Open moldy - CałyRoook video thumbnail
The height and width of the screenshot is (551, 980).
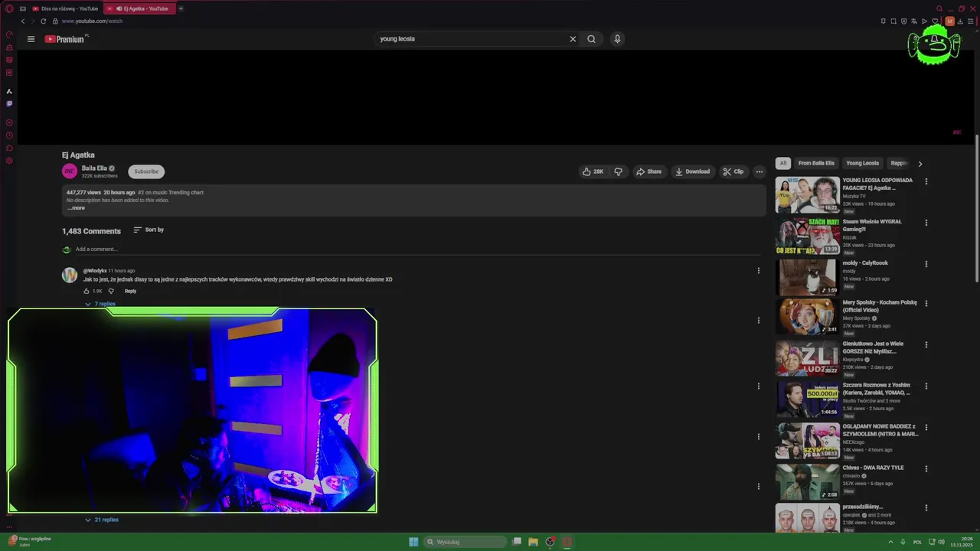tap(807, 277)
